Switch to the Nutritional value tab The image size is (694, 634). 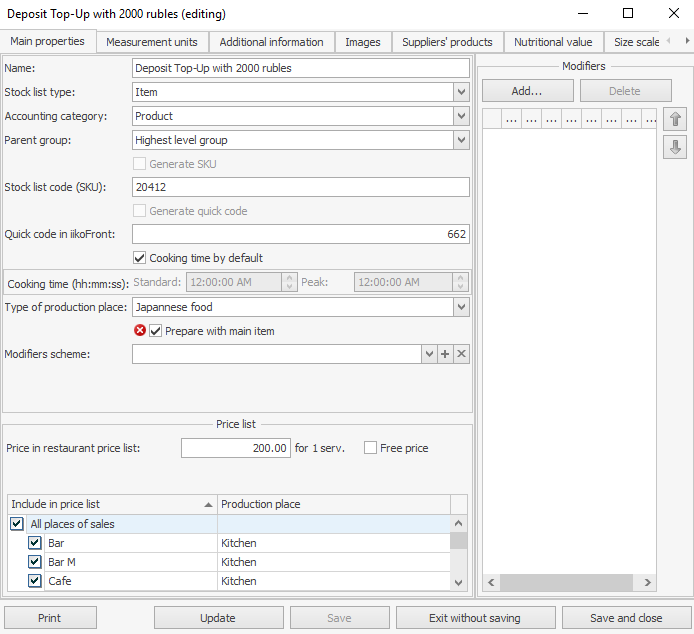[553, 42]
